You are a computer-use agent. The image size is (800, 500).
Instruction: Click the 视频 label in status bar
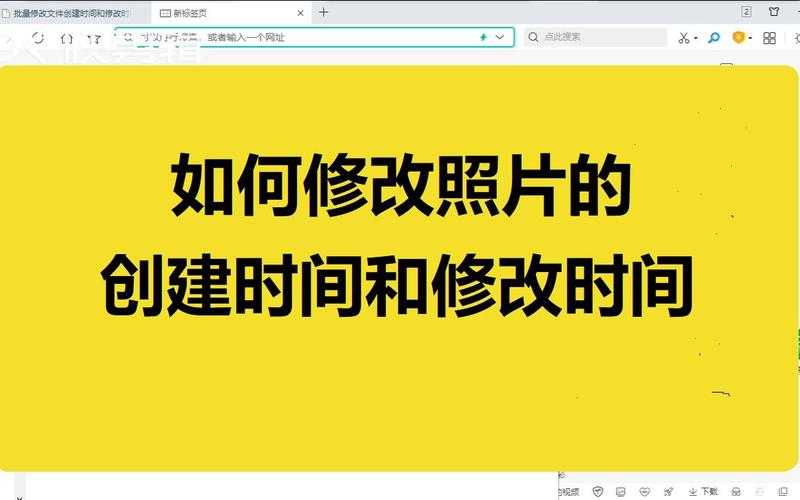coord(571,492)
